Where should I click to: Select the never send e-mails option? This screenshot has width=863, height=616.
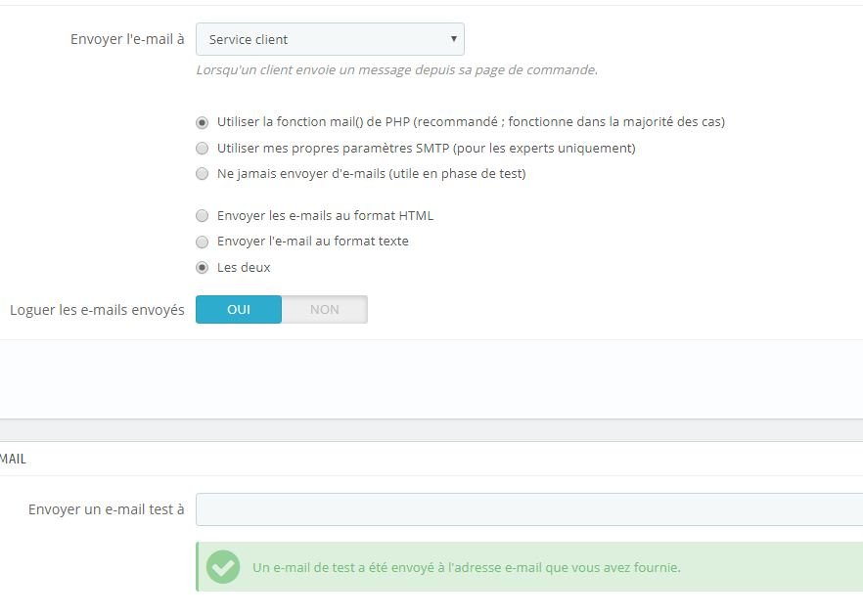pyautogui.click(x=203, y=174)
